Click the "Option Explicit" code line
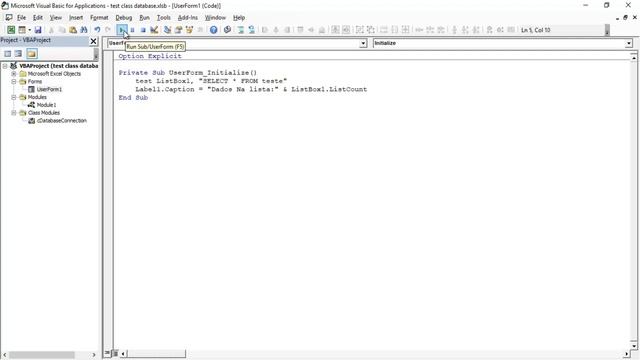The width and height of the screenshot is (640, 360). click(x=150, y=56)
